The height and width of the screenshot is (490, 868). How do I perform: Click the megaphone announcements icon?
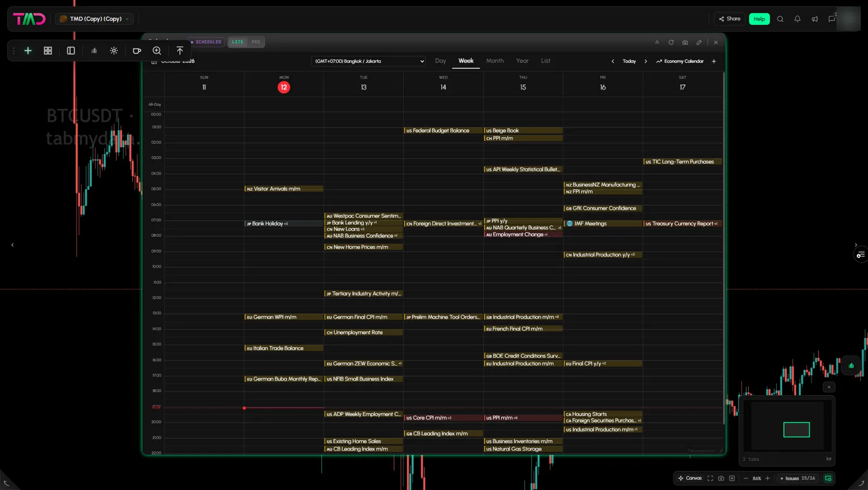tap(814, 19)
